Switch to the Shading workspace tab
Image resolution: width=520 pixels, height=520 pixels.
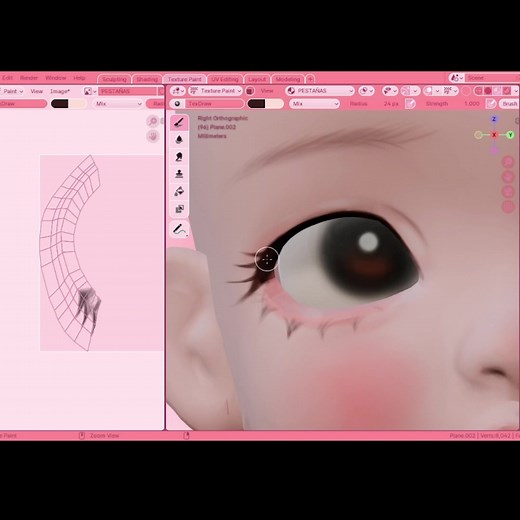point(147,79)
